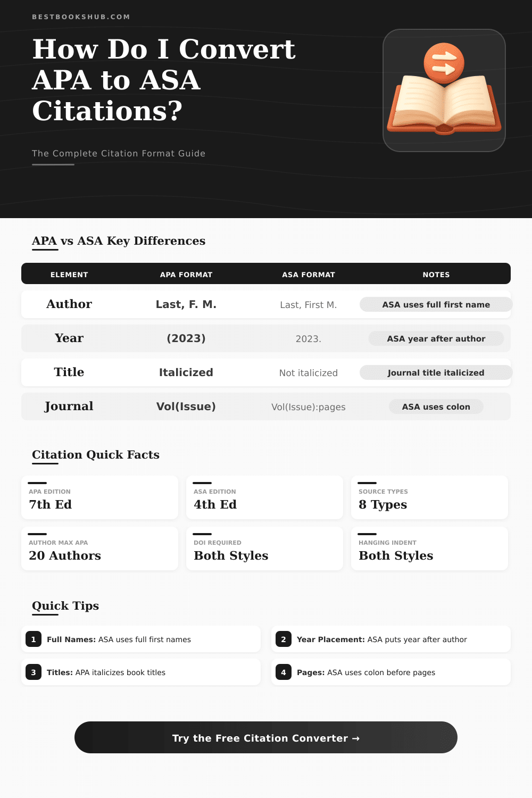Click number 4 tip badge

click(284, 672)
